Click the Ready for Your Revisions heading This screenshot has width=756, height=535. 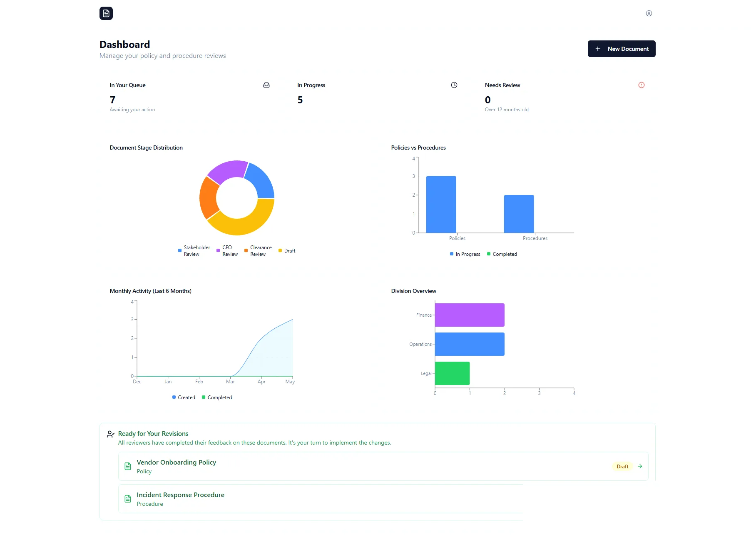153,434
